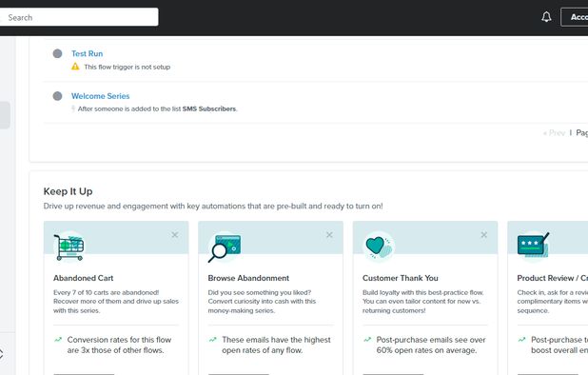The height and width of the screenshot is (375, 588).
Task: Dismiss the Customer Thank You card
Action: [x=483, y=235]
